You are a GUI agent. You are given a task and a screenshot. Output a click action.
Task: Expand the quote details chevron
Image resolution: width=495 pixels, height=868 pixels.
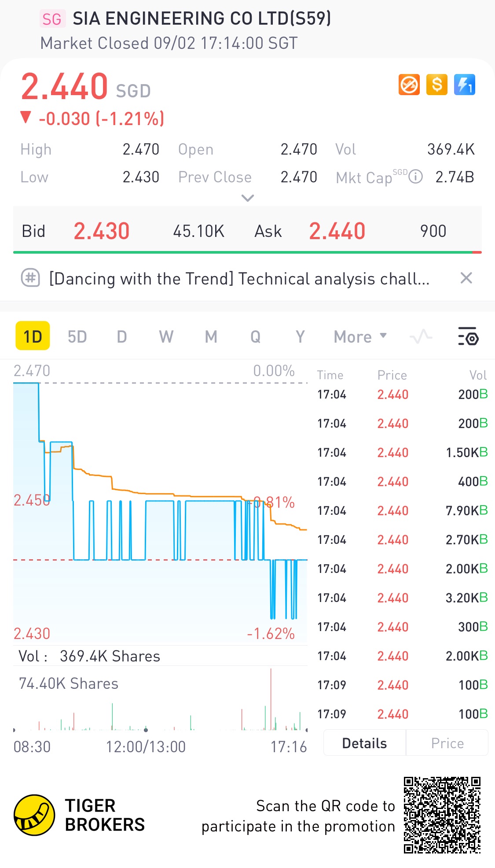[x=248, y=198]
